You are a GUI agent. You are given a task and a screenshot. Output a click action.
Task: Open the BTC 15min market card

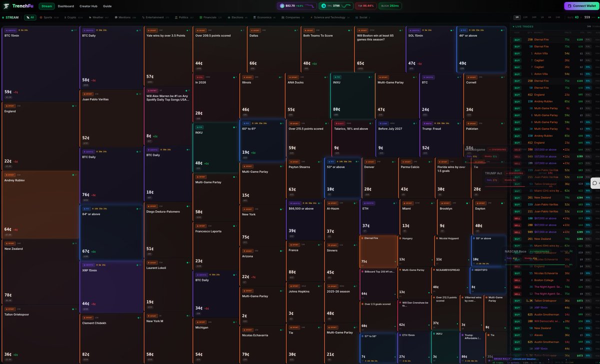click(40, 64)
